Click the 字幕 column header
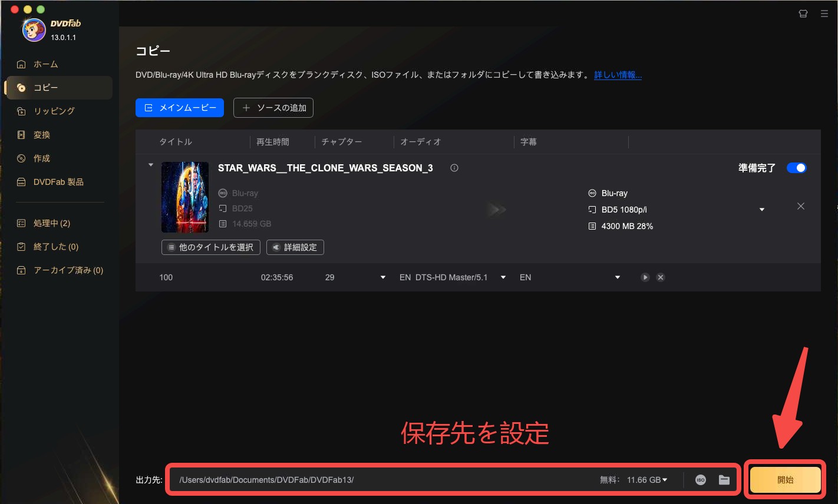Image resolution: width=838 pixels, height=504 pixels. click(x=529, y=142)
